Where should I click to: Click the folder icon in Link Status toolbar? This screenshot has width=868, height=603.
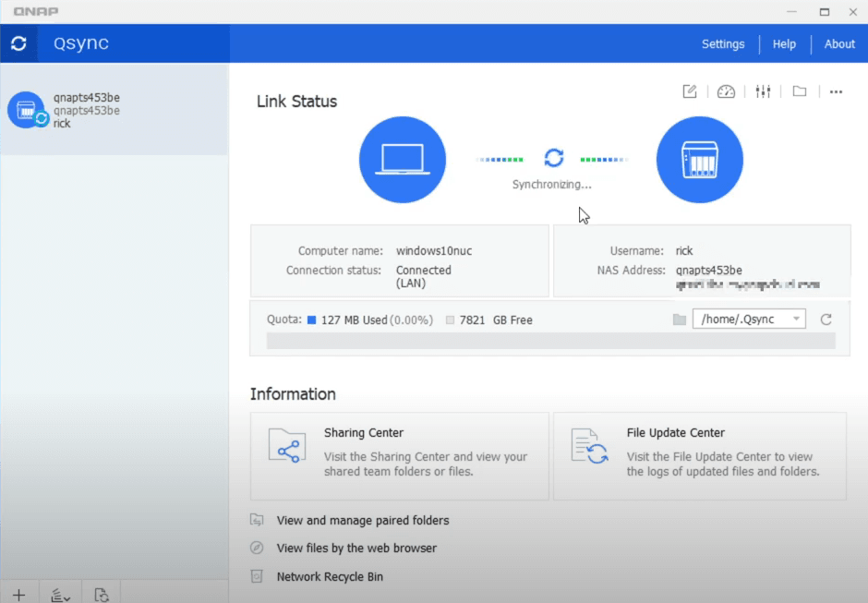800,91
